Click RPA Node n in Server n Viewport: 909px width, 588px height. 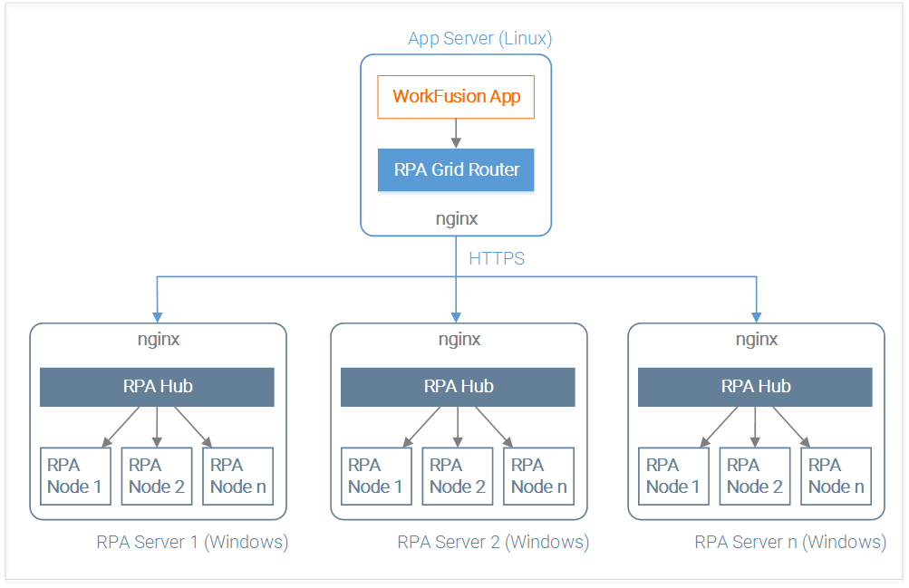click(836, 477)
